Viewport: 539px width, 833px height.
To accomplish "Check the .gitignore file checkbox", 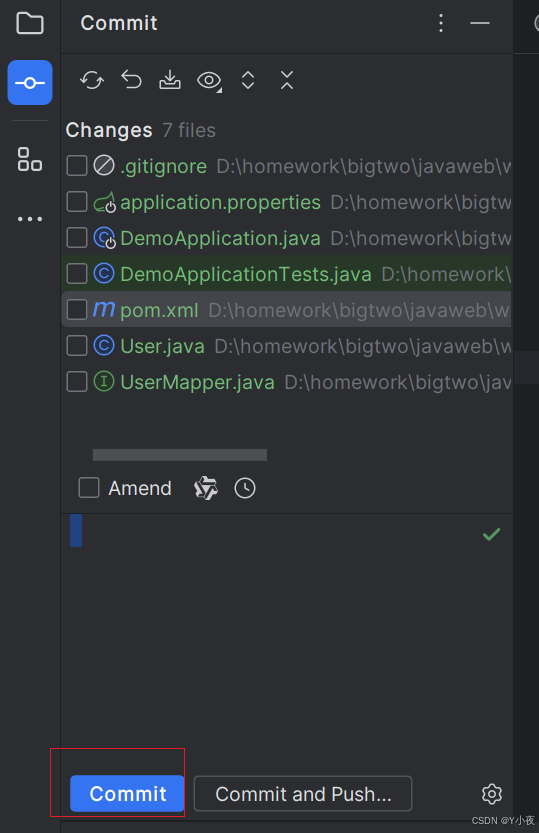I will click(77, 166).
